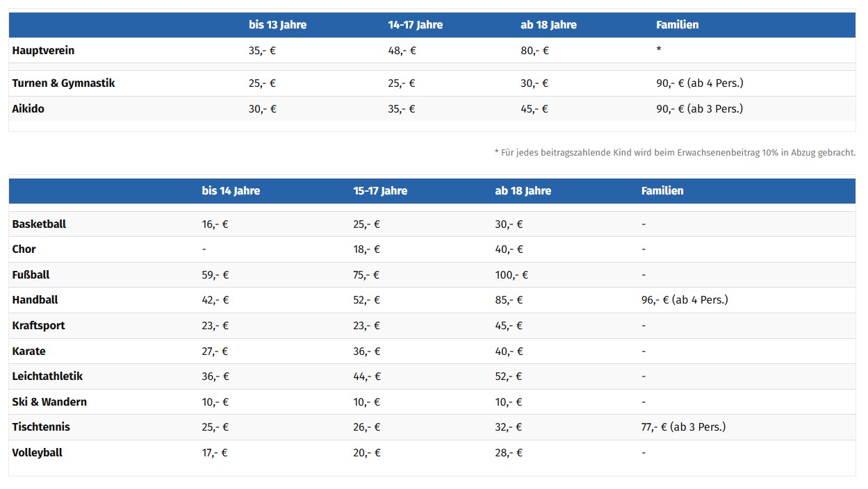Viewport: 868px width, 489px height.
Task: Click the asterisk in the Hauptverein Familien cell
Action: click(658, 51)
